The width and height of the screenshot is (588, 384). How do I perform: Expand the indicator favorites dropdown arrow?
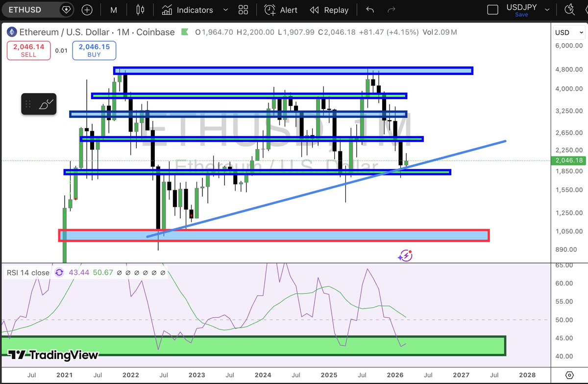(x=225, y=10)
